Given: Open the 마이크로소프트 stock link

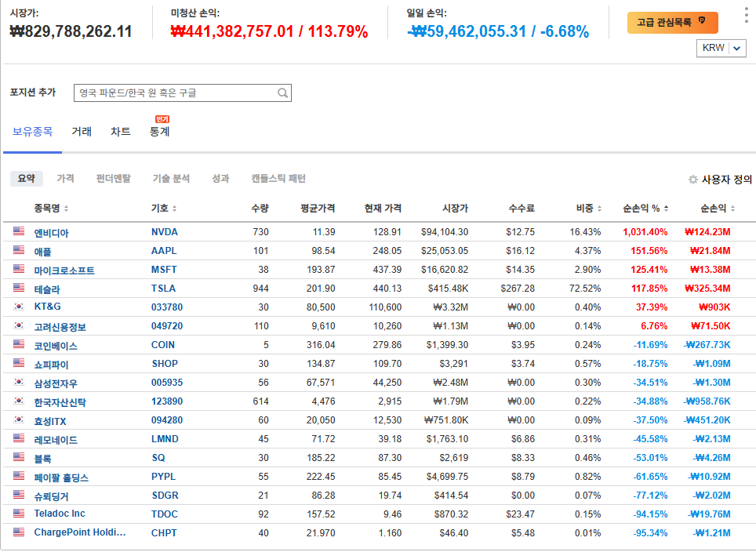Looking at the screenshot, I should pyautogui.click(x=64, y=271).
